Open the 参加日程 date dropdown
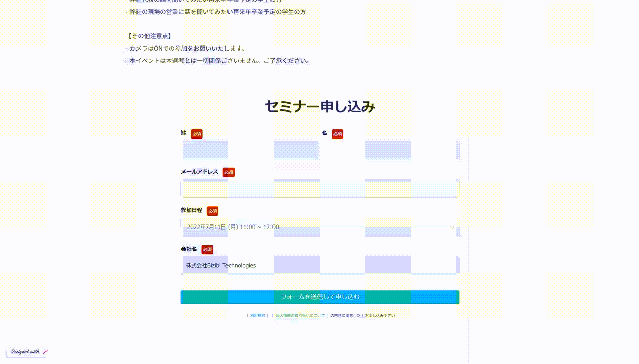Image resolution: width=639 pixels, height=364 pixels. coord(319,227)
